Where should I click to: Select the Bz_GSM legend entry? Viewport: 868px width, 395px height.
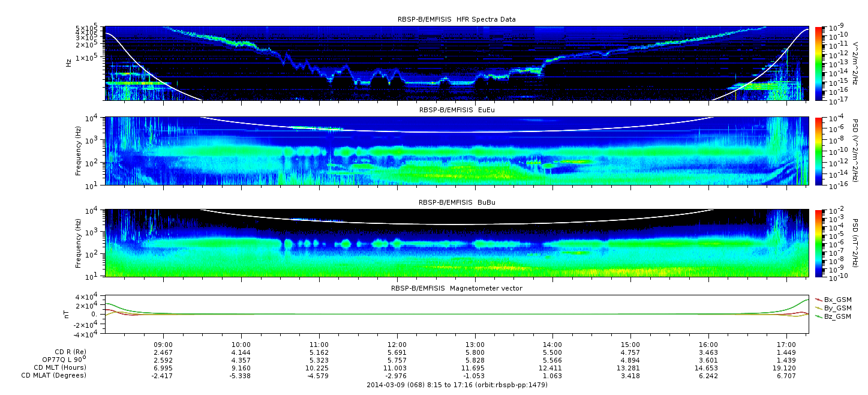coord(837,316)
